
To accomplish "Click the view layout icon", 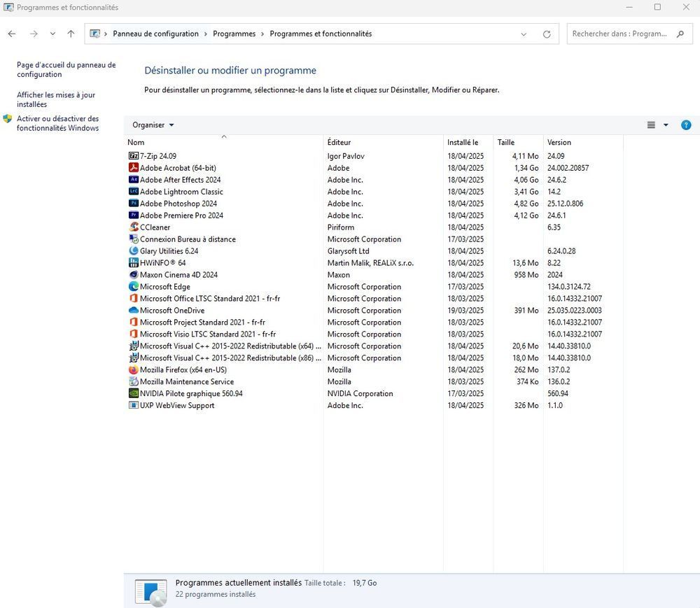I will point(651,125).
